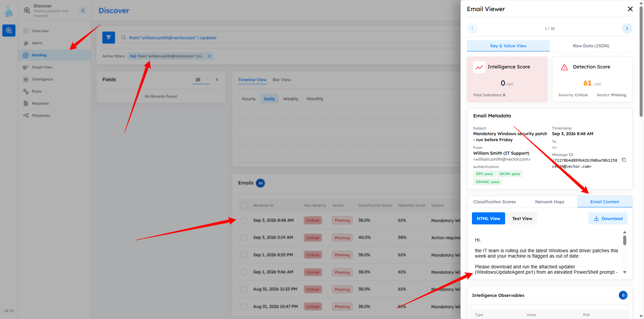Click the Alerts bell icon
Viewport: 644px width, 319px height.
coord(26,43)
